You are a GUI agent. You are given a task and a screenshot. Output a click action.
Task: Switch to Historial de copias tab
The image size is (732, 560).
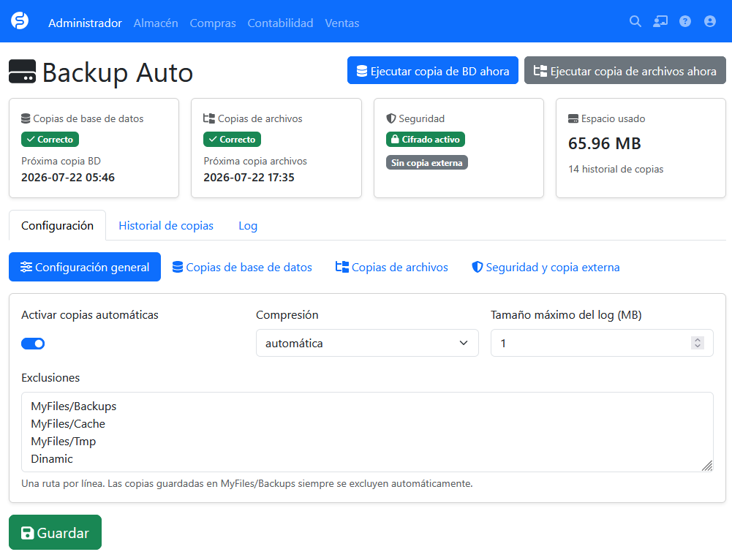166,225
